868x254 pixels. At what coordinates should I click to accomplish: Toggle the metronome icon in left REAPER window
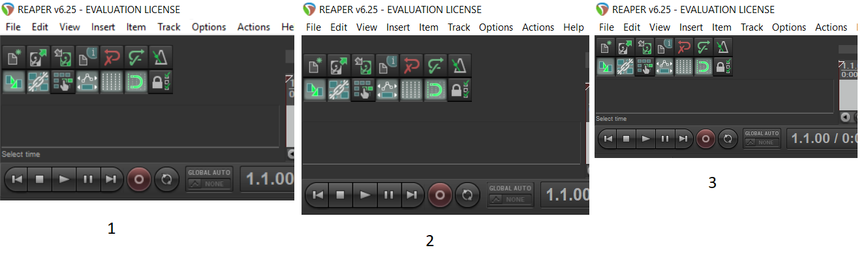click(161, 57)
